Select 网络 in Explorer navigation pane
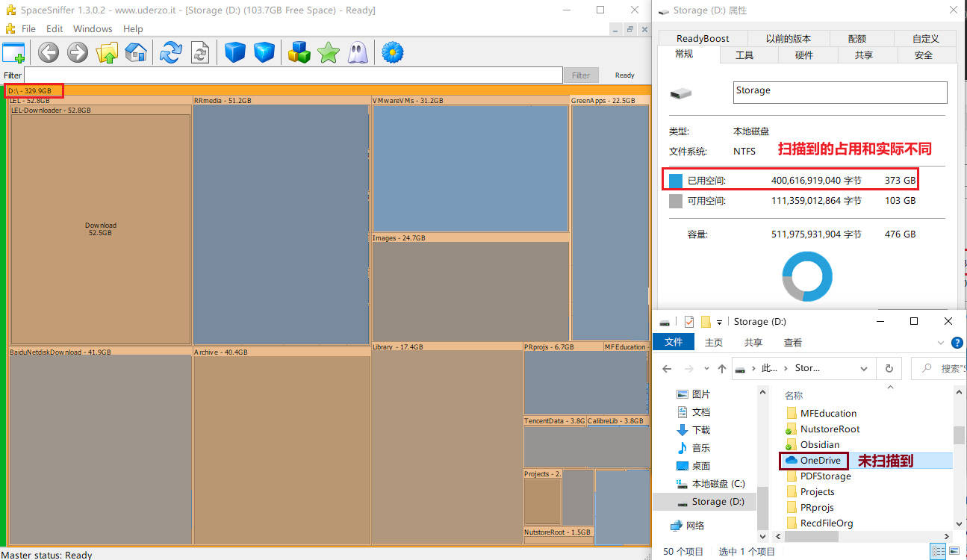This screenshot has height=560, width=967. 695,526
